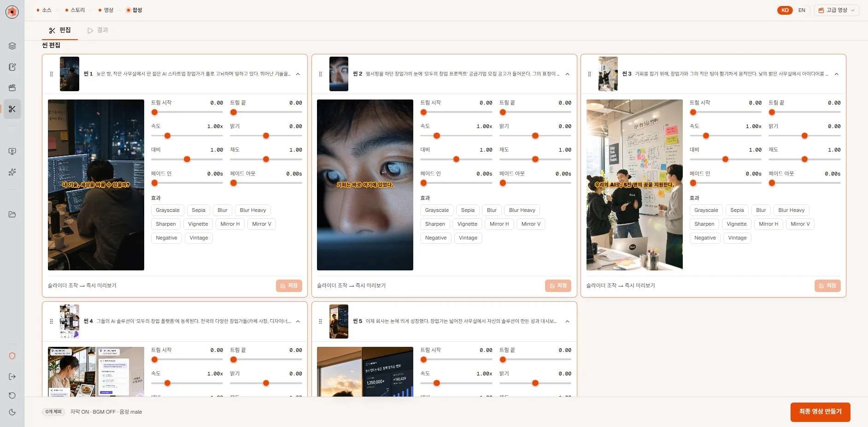Toggle Blur effect in 씬 3
This screenshot has height=427, width=868.
point(761,211)
